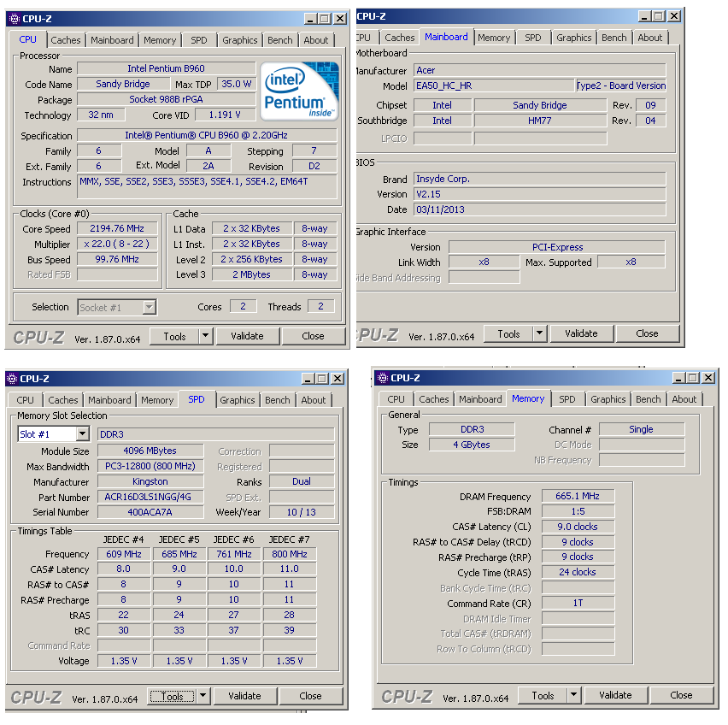Viewport: 728px width, 725px height.
Task: Click the Tools button in the CPU window
Action: (x=174, y=336)
